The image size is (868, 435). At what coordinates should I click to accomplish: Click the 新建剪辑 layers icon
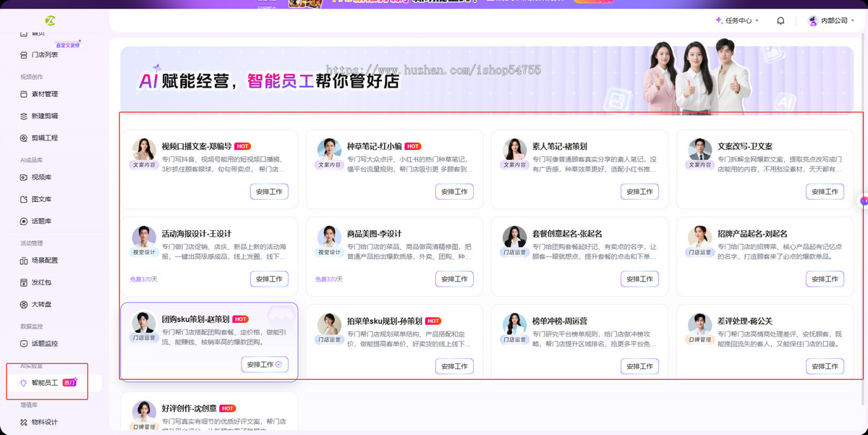[24, 116]
